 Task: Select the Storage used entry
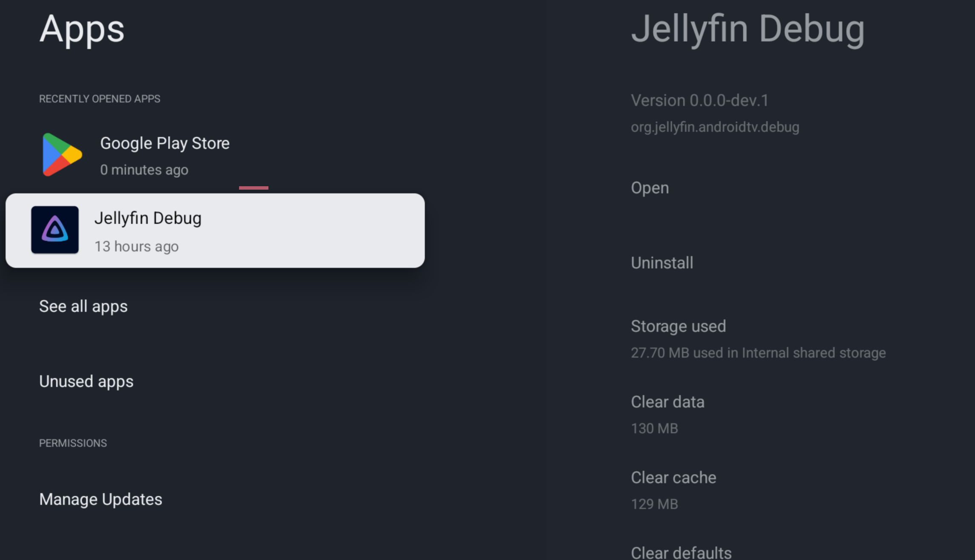coord(678,327)
